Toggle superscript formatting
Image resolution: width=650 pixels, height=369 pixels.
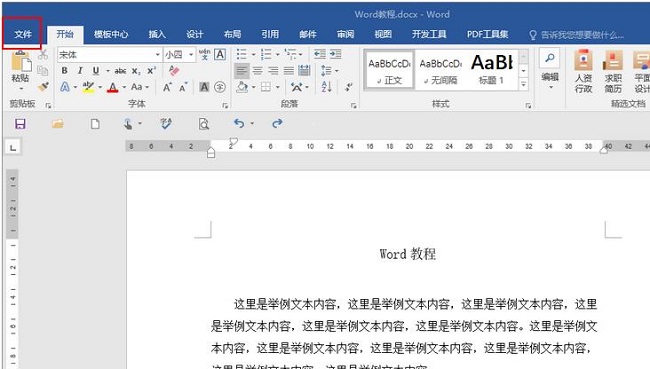pyautogui.click(x=152, y=70)
